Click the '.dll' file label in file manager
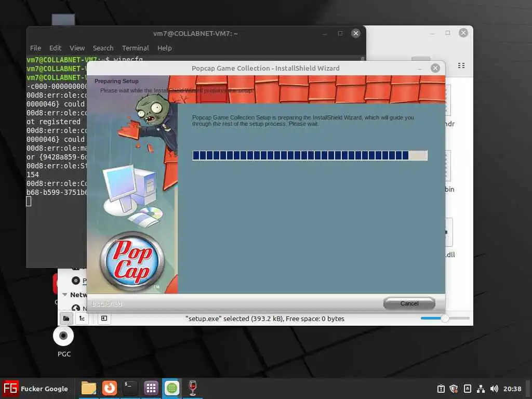 (x=450, y=255)
